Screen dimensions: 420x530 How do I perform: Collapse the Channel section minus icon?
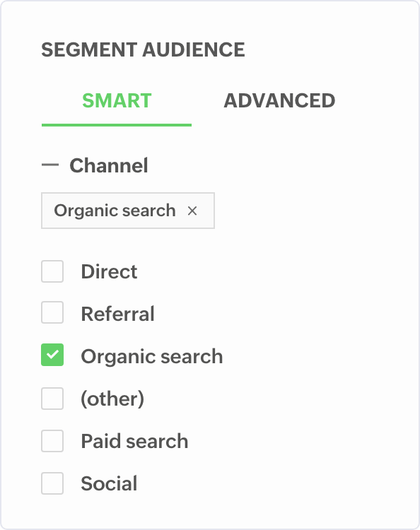pos(50,165)
